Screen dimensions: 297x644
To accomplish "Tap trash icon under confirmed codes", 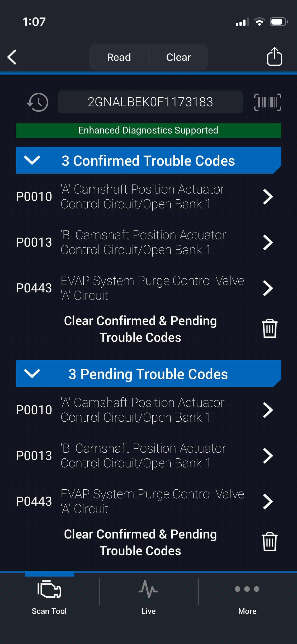I will click(x=270, y=329).
